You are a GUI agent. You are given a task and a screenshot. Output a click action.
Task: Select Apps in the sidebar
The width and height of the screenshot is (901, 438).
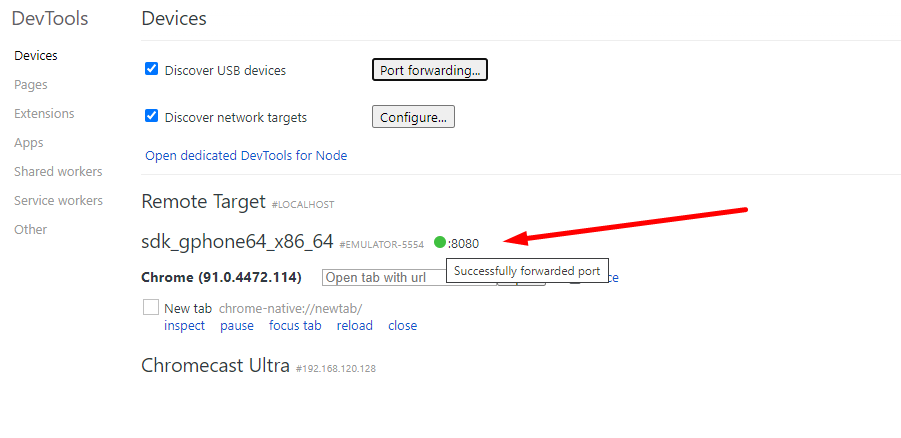pyautogui.click(x=29, y=143)
